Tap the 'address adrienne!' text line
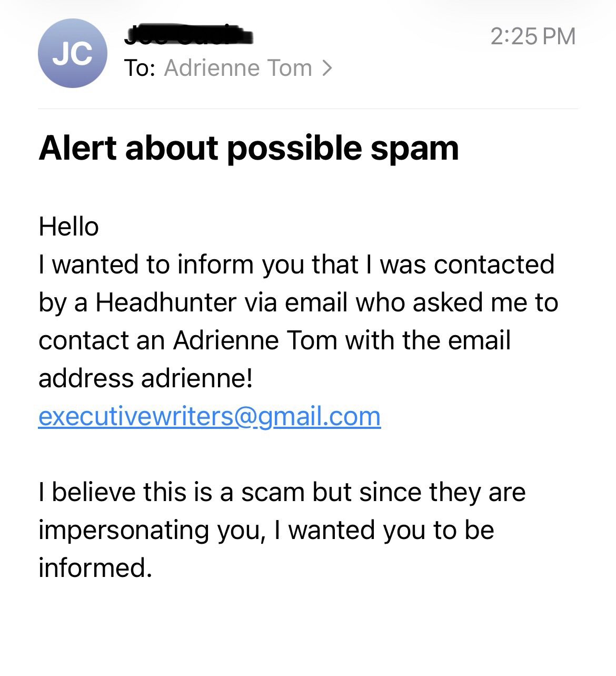 coord(146,378)
